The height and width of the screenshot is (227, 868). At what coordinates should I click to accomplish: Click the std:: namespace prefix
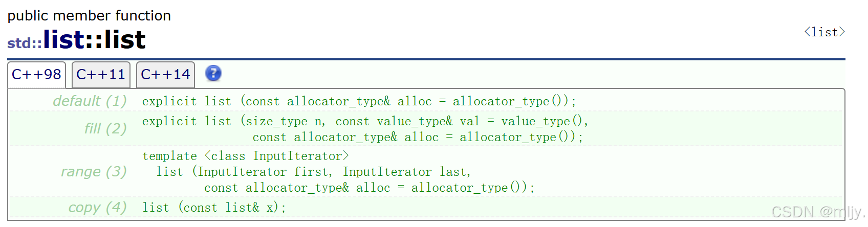click(x=25, y=43)
